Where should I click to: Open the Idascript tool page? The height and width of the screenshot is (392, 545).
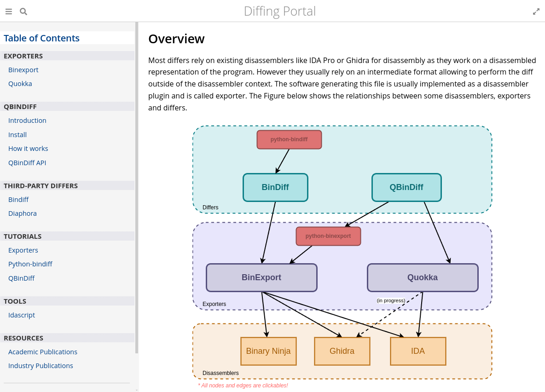pyautogui.click(x=22, y=315)
